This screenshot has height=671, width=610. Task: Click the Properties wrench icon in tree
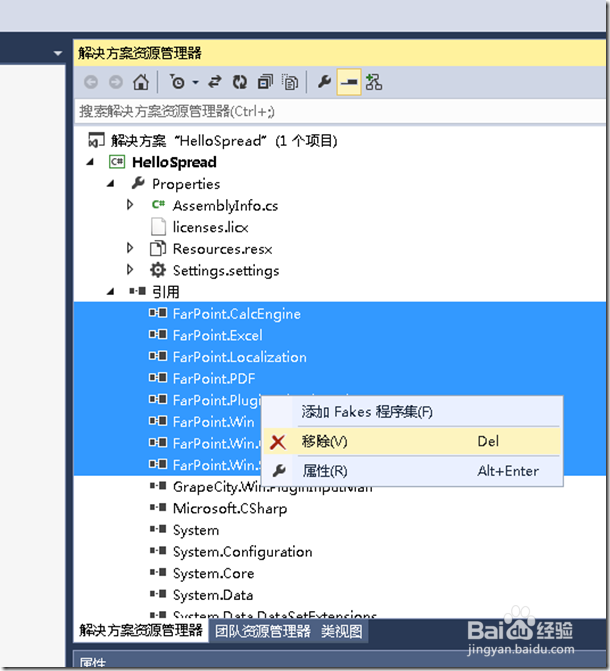pyautogui.click(x=138, y=183)
